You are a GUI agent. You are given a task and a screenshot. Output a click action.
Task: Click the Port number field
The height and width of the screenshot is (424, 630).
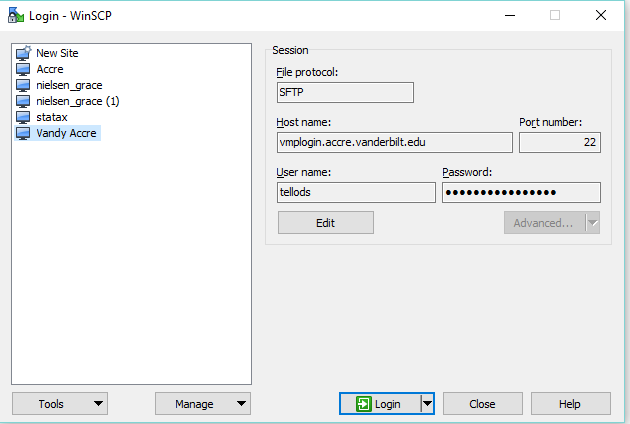pos(559,143)
